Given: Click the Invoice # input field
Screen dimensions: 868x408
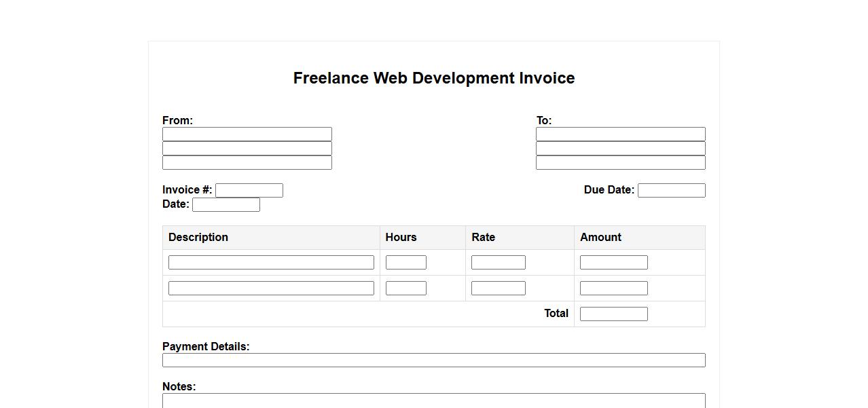Looking at the screenshot, I should (x=249, y=191).
